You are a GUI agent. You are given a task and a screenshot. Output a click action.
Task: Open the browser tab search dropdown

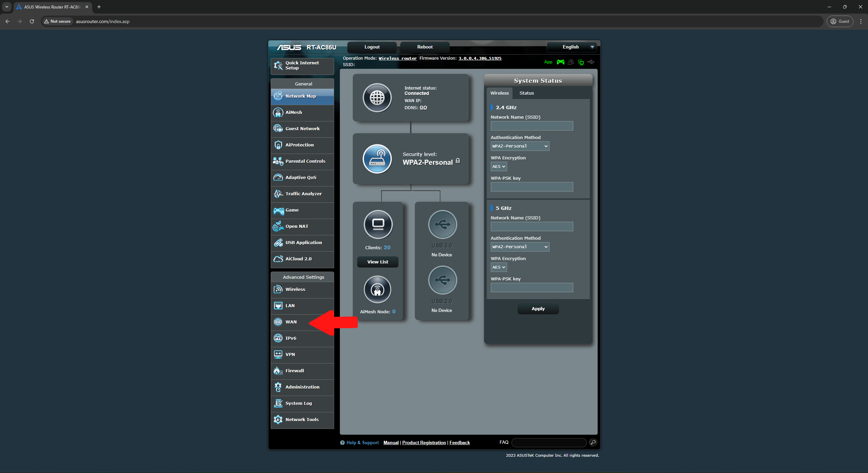pyautogui.click(x=7, y=7)
